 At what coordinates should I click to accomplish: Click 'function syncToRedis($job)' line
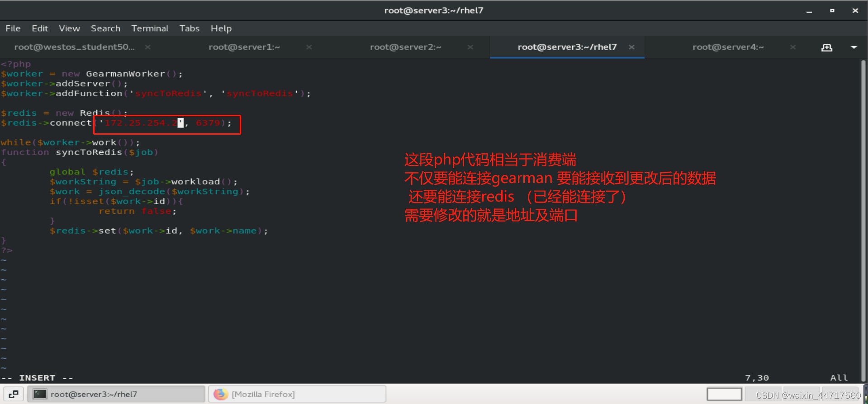click(x=80, y=152)
